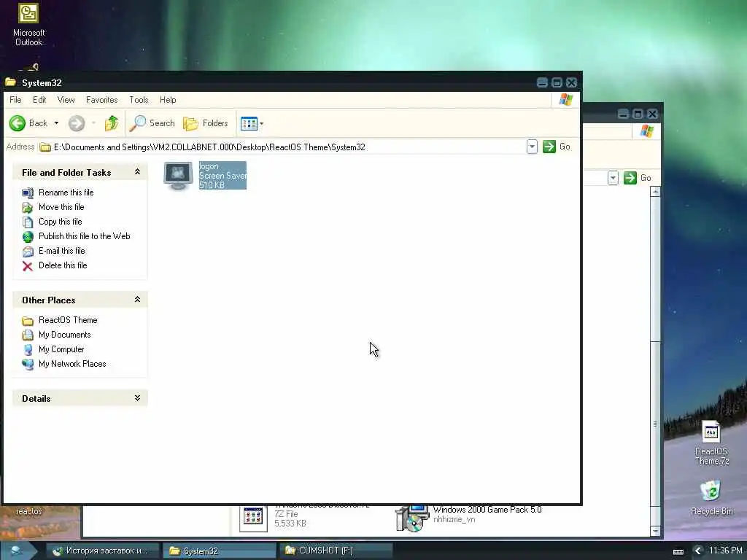Click the Microsoft Outlook desktop icon
The height and width of the screenshot is (560, 747).
click(28, 25)
